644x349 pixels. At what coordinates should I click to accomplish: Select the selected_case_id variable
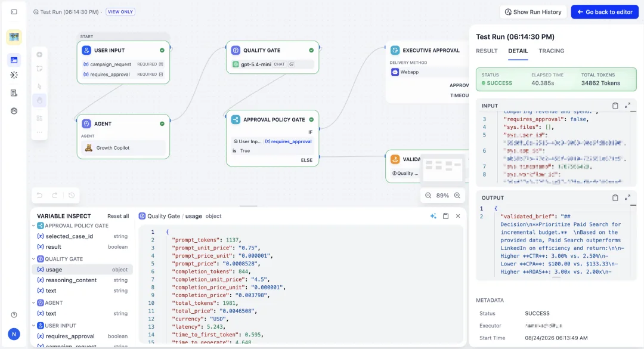(82, 236)
